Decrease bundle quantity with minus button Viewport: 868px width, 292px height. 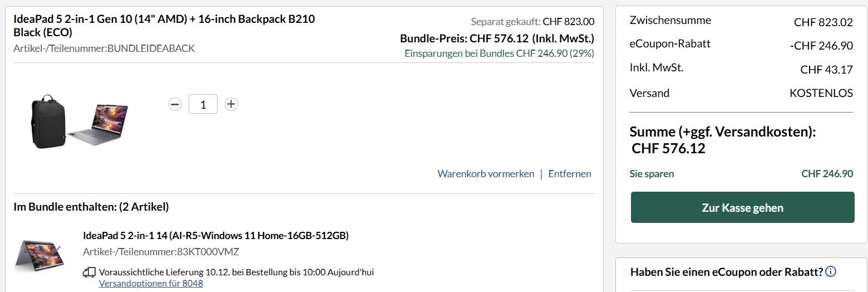[175, 104]
